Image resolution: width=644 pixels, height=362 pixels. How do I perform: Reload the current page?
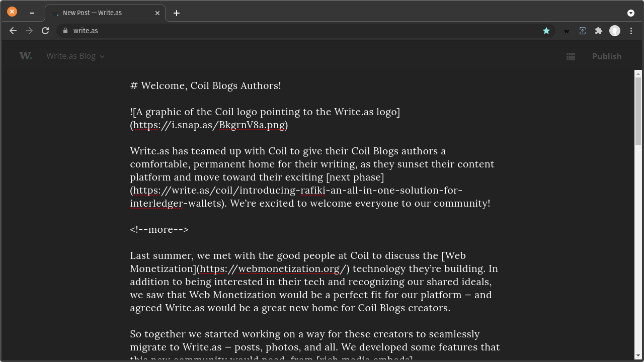tap(45, 31)
